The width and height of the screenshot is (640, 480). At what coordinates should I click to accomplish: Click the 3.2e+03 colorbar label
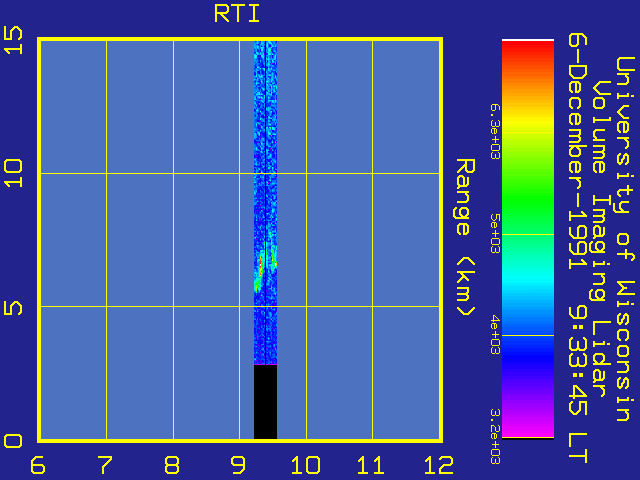click(494, 436)
